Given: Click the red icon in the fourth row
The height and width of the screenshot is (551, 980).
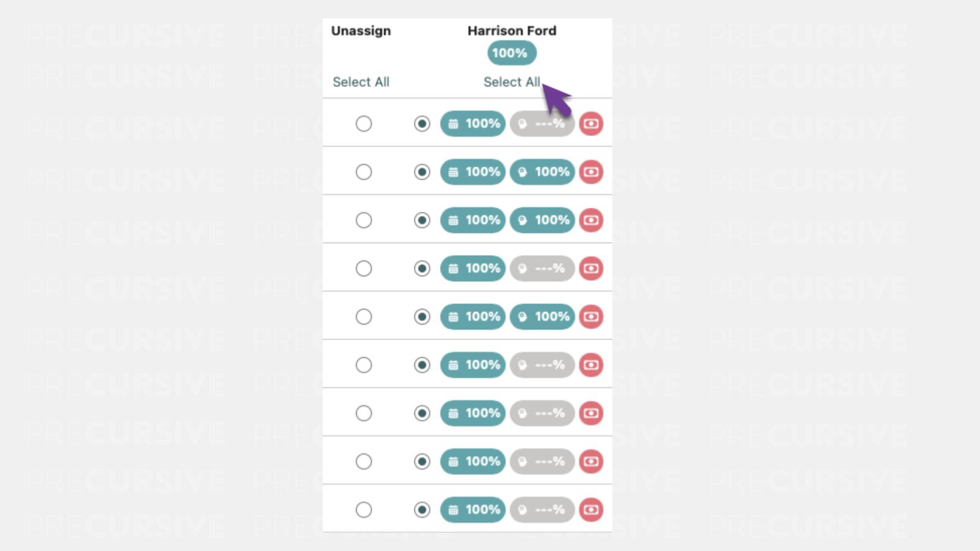Looking at the screenshot, I should pos(591,268).
